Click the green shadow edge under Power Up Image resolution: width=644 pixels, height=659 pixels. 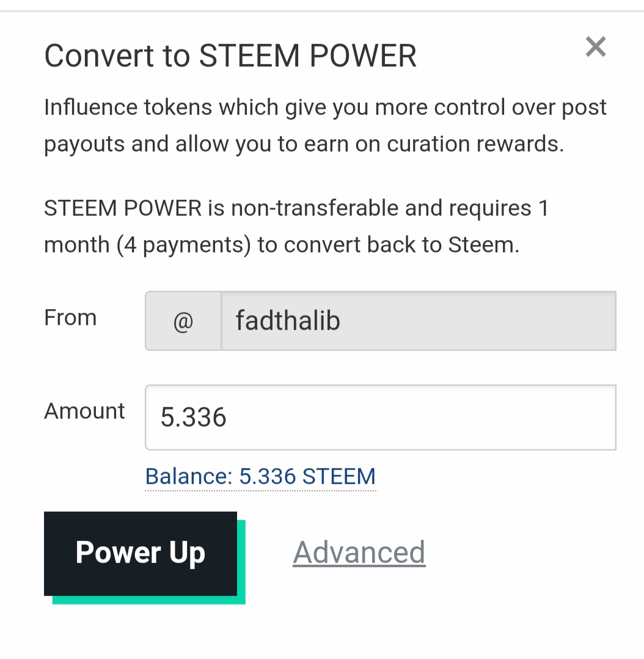pyautogui.click(x=148, y=600)
